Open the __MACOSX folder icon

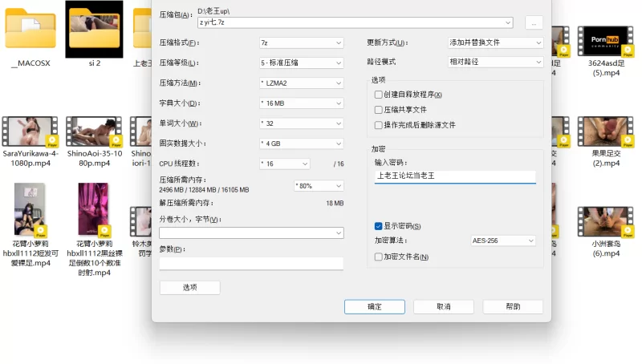(x=30, y=30)
